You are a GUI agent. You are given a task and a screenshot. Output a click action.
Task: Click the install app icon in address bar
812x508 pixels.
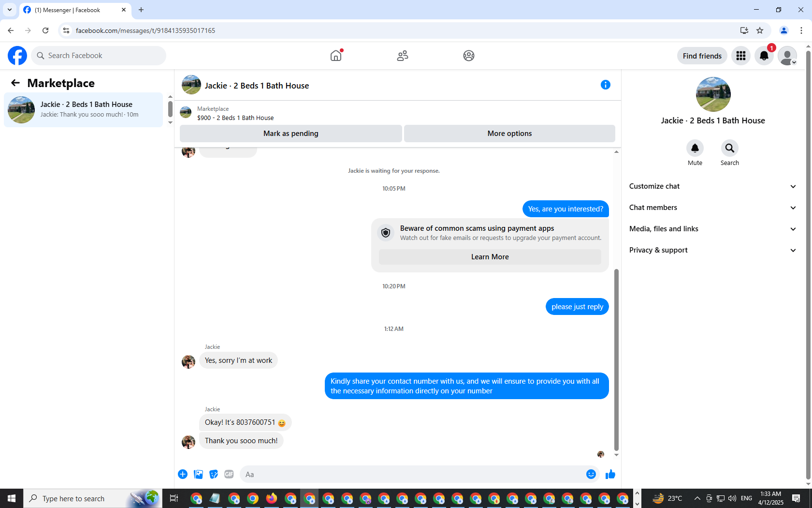[x=744, y=30]
